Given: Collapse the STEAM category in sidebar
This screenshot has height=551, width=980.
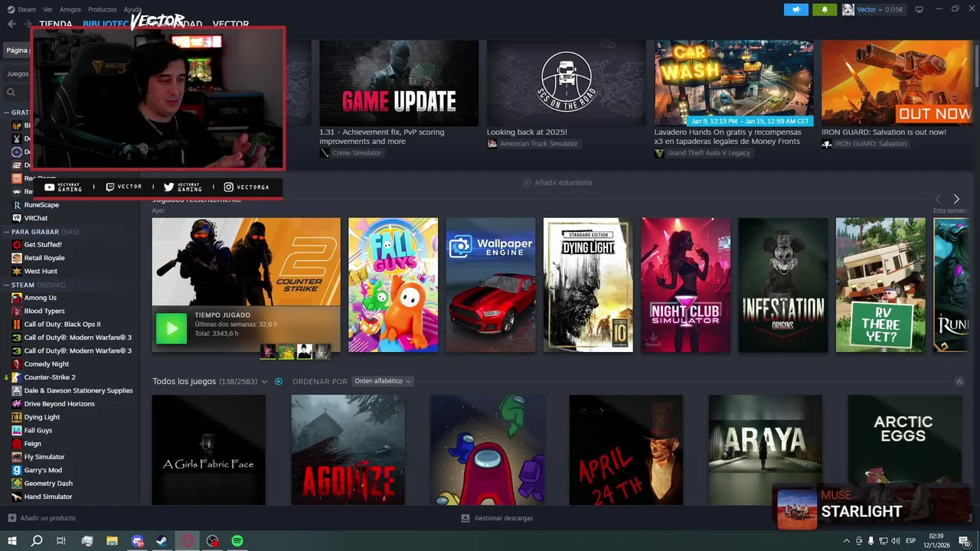Looking at the screenshot, I should [x=6, y=285].
